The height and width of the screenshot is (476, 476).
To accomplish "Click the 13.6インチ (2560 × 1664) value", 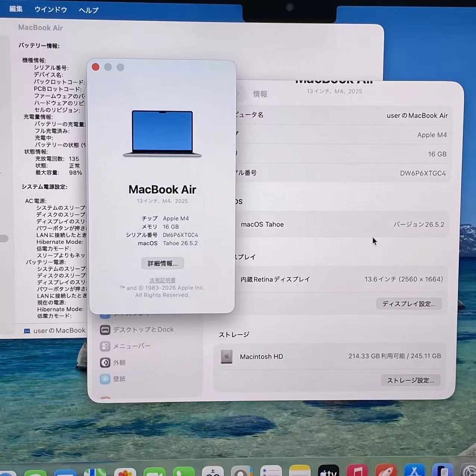I will (x=404, y=279).
